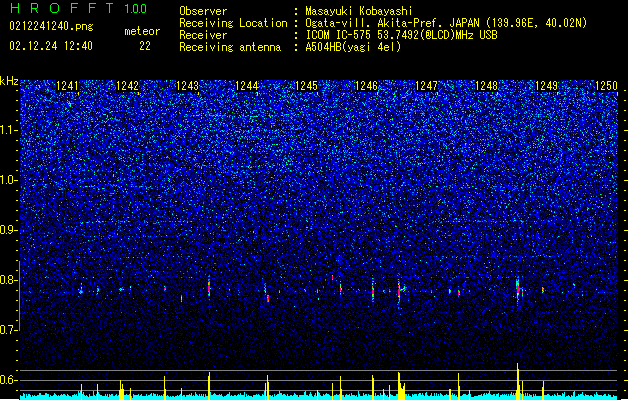Image resolution: width=629 pixels, height=400 pixels.
Task: Click the 0.6 kHz axis label
Action: (9, 380)
